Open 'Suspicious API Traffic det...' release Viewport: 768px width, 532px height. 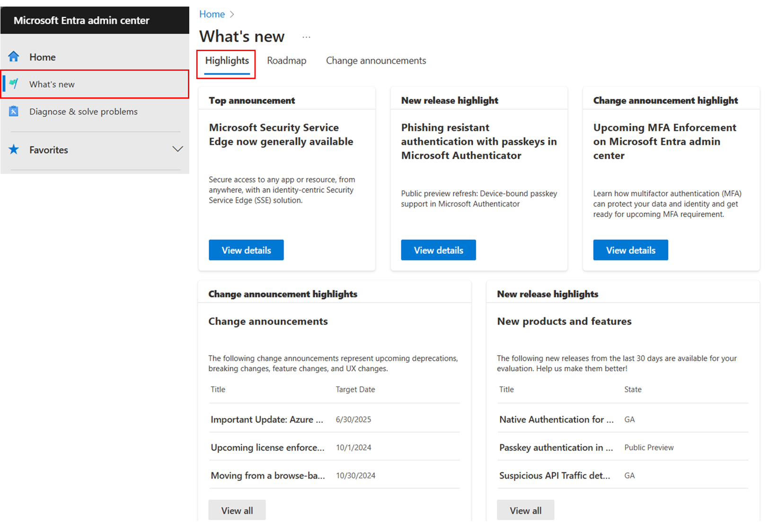[x=555, y=475]
